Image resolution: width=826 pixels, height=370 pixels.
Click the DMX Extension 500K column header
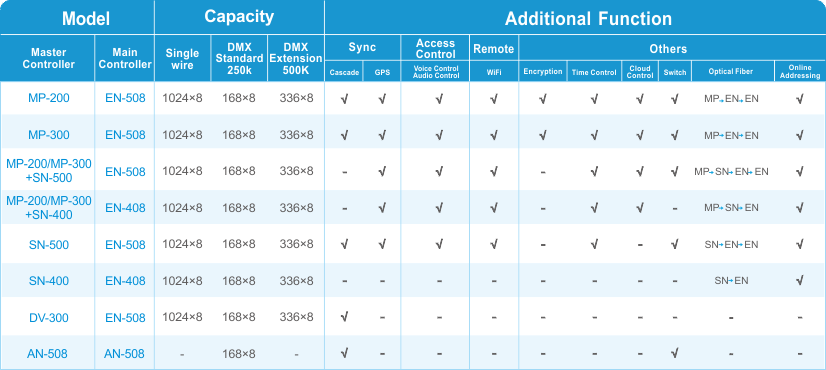[296, 58]
